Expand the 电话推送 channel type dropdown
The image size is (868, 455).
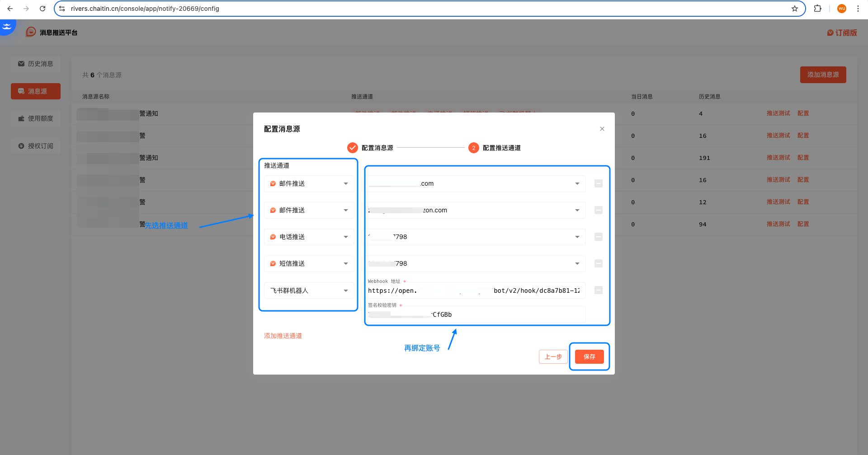point(309,237)
